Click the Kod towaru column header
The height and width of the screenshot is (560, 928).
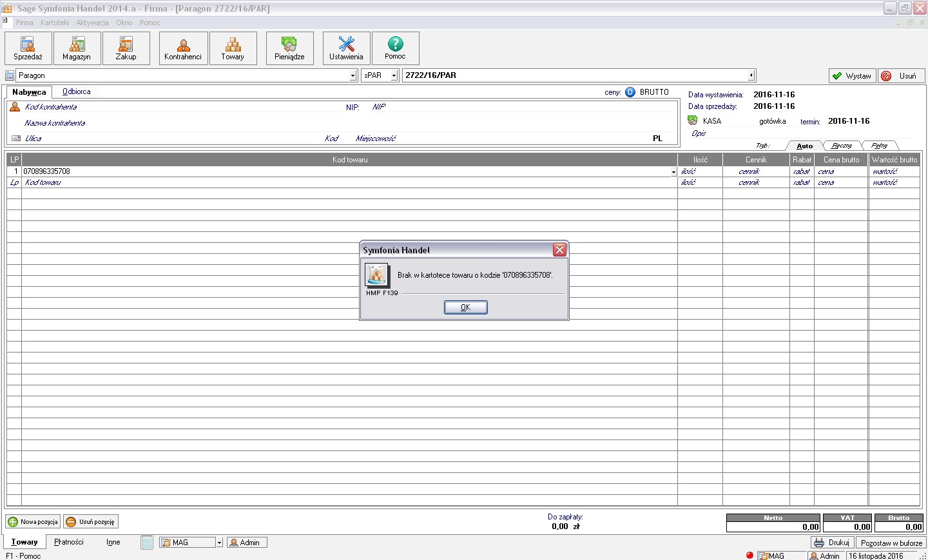point(350,159)
